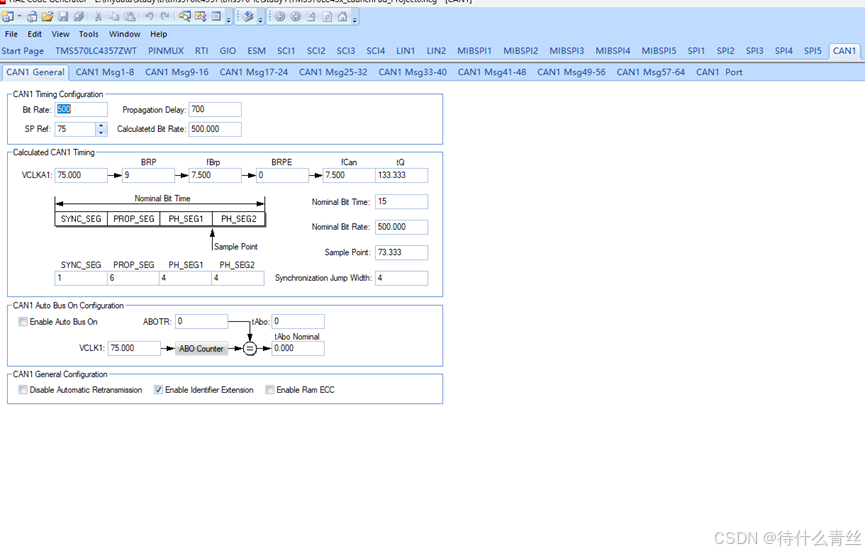The height and width of the screenshot is (553, 865).
Task: Toggle Disable Automatic Retransmission checkbox
Action: (x=23, y=390)
